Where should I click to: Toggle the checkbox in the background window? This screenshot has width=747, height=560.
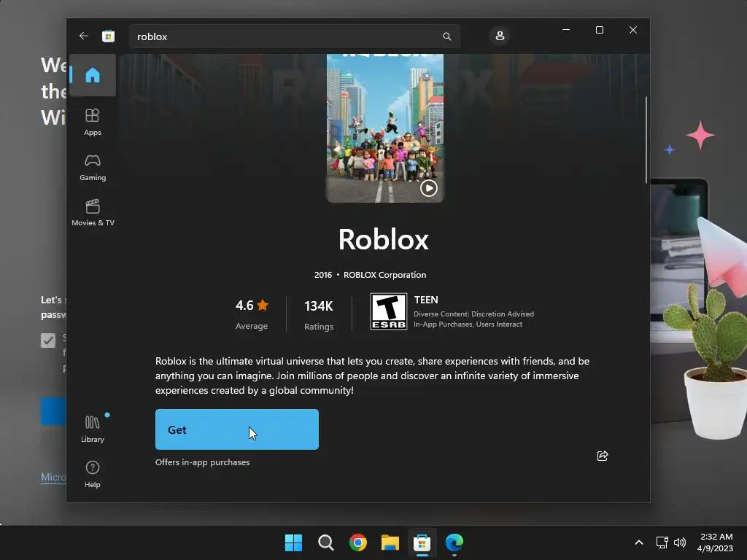click(48, 340)
